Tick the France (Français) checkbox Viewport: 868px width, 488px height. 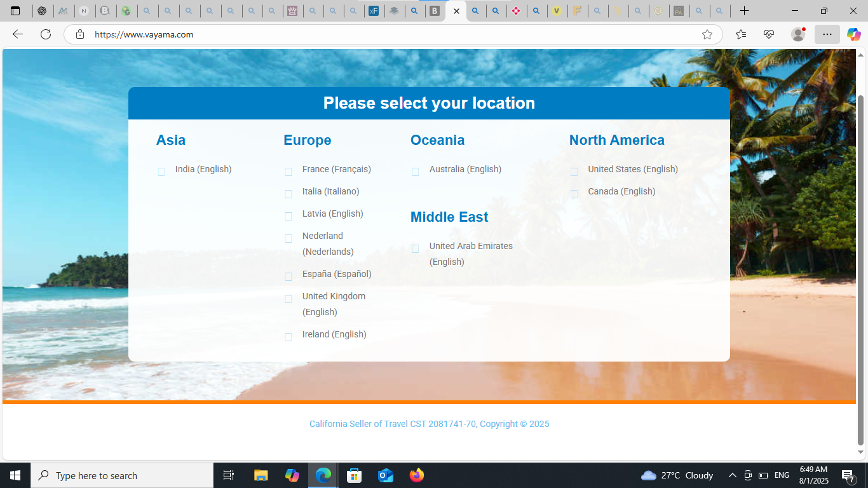click(x=288, y=172)
